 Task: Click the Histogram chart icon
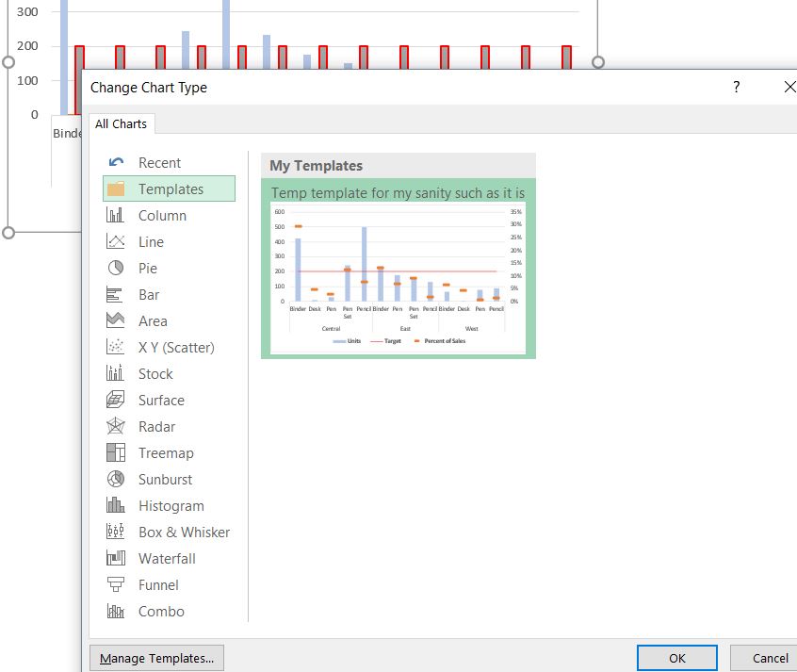click(x=115, y=505)
